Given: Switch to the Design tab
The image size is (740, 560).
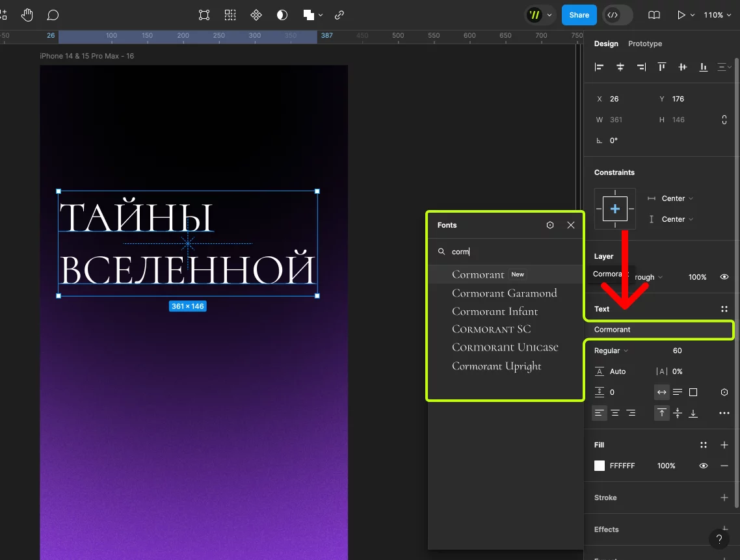Looking at the screenshot, I should [x=606, y=44].
